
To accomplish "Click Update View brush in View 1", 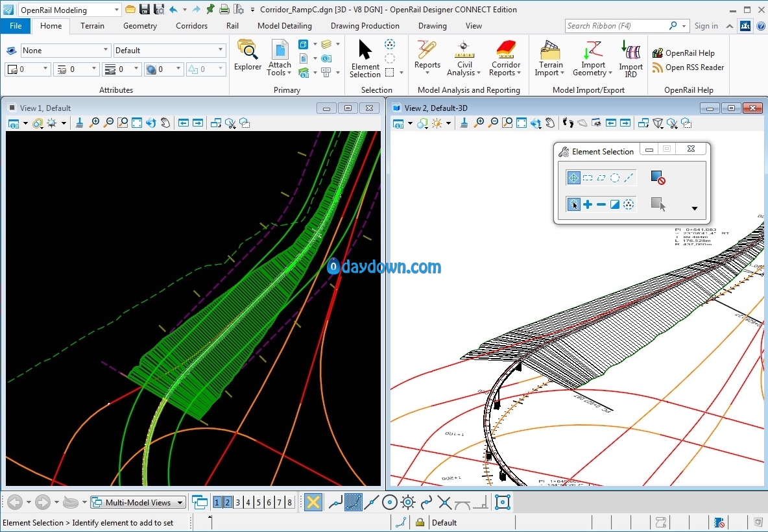I will point(79,123).
